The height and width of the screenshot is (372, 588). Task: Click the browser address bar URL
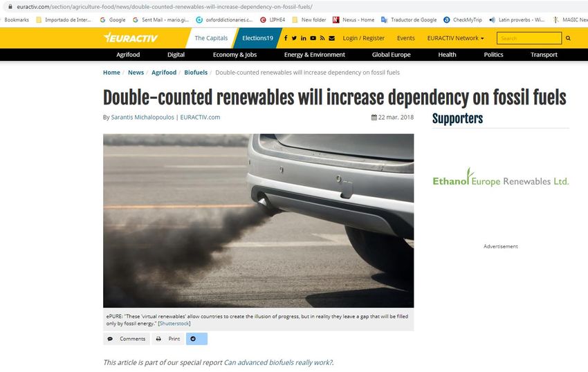pos(165,6)
